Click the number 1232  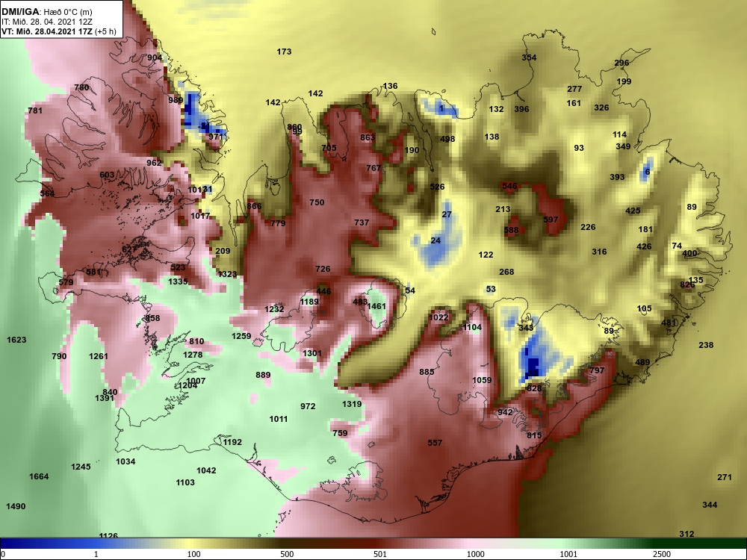(274, 309)
